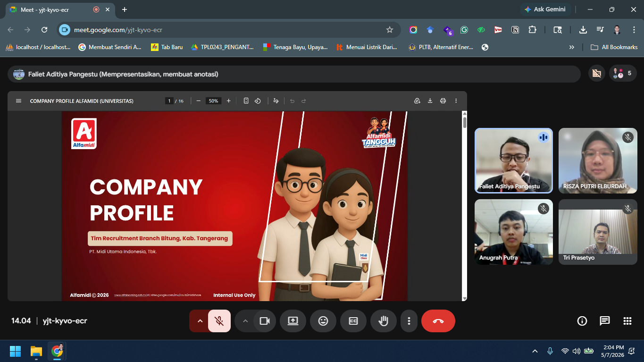Viewport: 644px width, 362px height.
Task: Open Meet more options menu
Action: [x=409, y=321]
